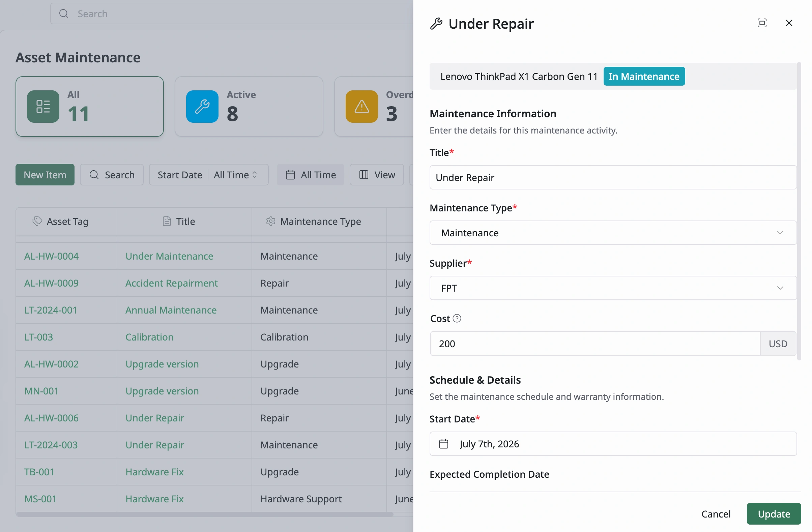Close the Under Repair panel
This screenshot has height=532, width=812.
(789, 23)
